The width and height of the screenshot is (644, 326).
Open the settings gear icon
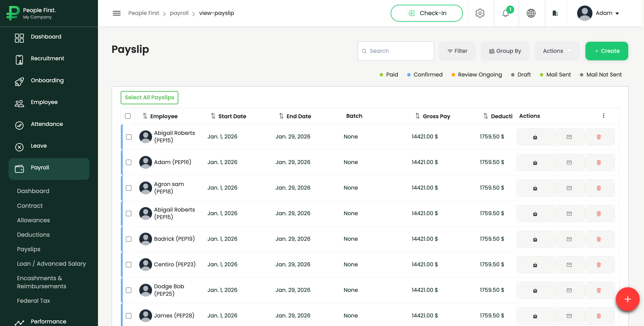tap(480, 13)
